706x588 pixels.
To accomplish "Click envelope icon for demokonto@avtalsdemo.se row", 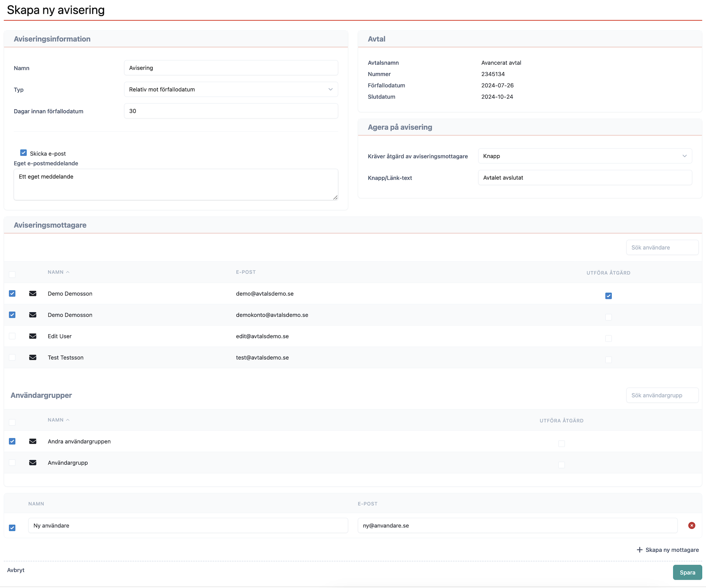I will (x=33, y=315).
